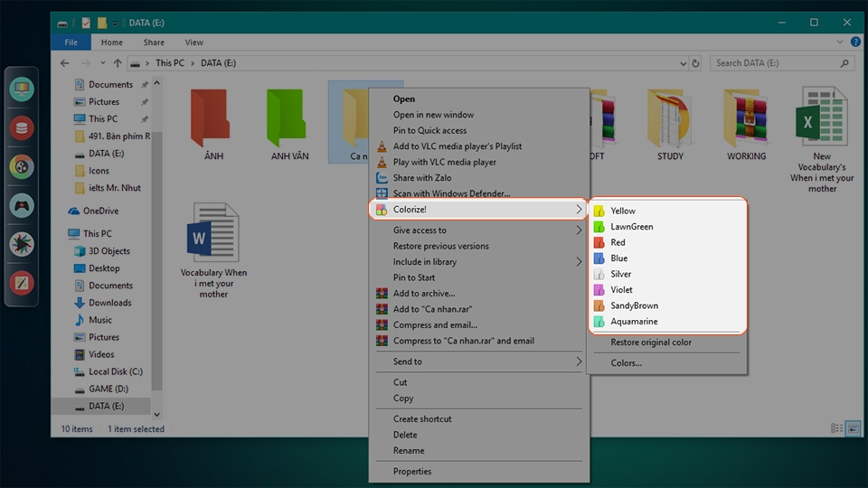Click Open in the context menu
This screenshot has height=488, width=868.
403,99
